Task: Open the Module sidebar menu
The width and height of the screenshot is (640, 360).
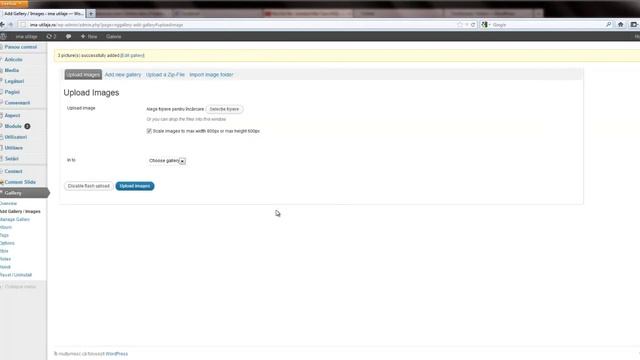Action: [x=13, y=126]
